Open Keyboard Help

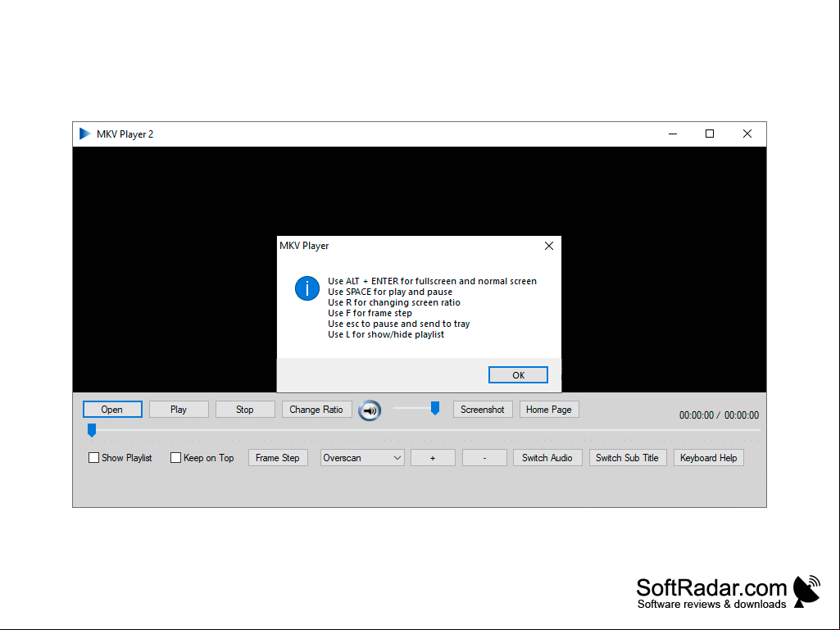[x=709, y=457]
